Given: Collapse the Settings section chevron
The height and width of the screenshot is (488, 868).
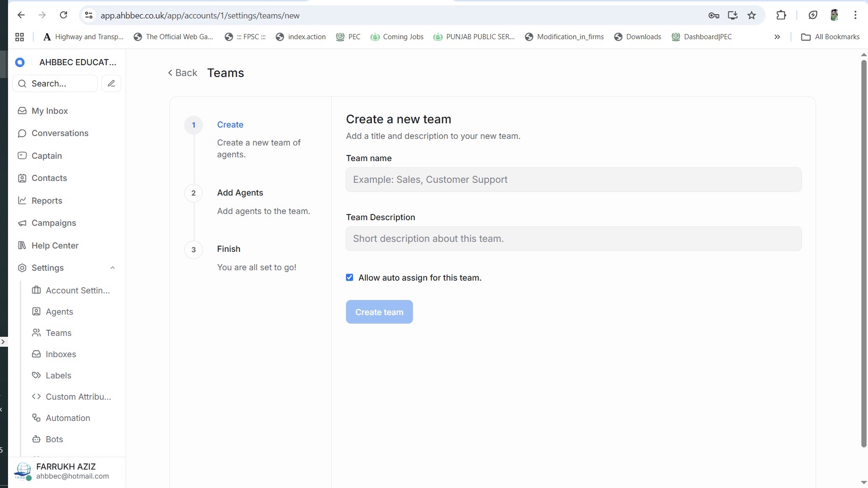Looking at the screenshot, I should pos(112,268).
